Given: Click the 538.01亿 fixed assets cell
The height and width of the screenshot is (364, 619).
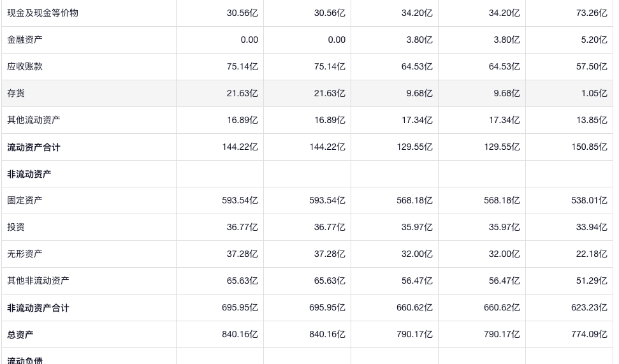Looking at the screenshot, I should (589, 200).
